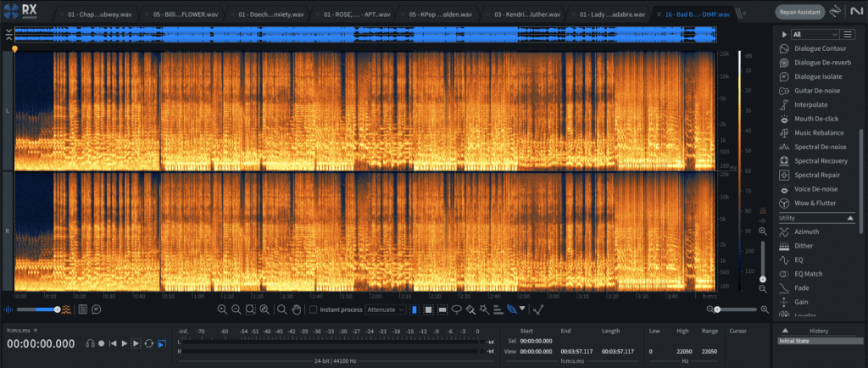Toggle the Time-frequency selection tool
This screenshot has width=868, height=368.
pos(428,309)
